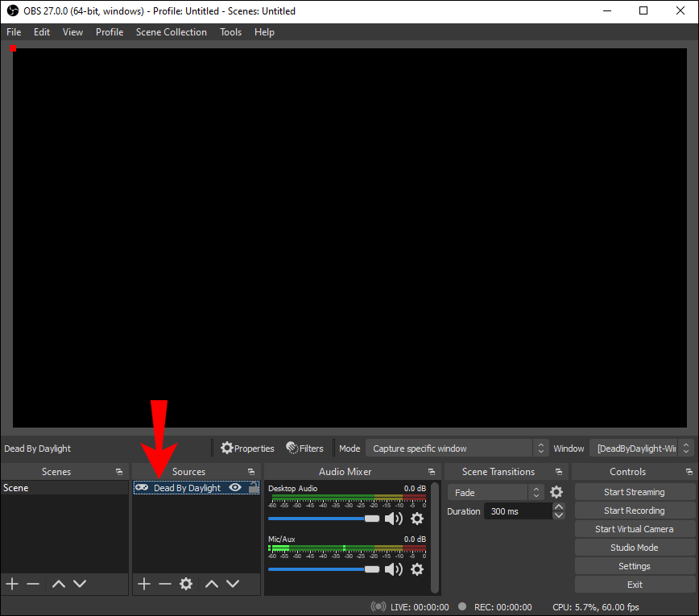
Task: Click Start Virtual Camera button
Action: [634, 529]
